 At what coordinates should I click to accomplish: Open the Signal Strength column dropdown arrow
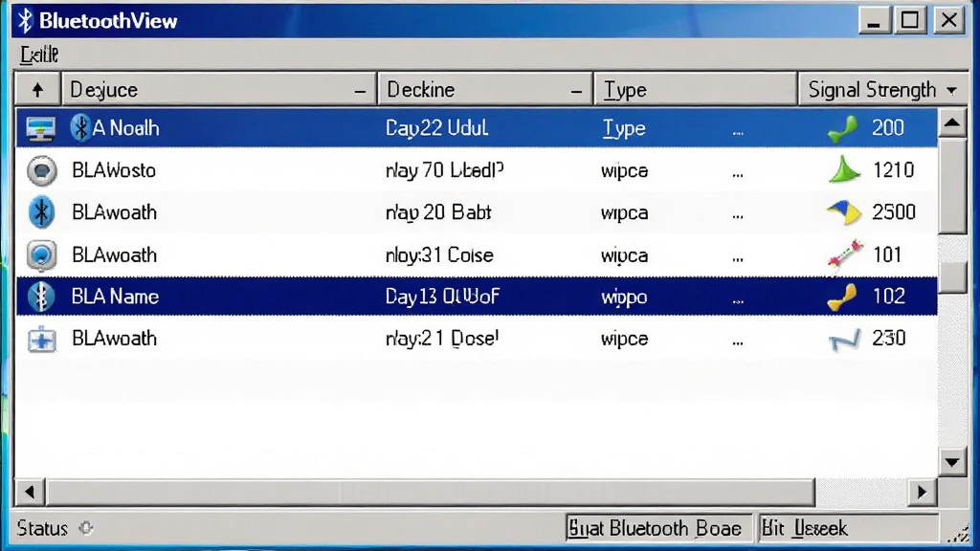pos(951,91)
